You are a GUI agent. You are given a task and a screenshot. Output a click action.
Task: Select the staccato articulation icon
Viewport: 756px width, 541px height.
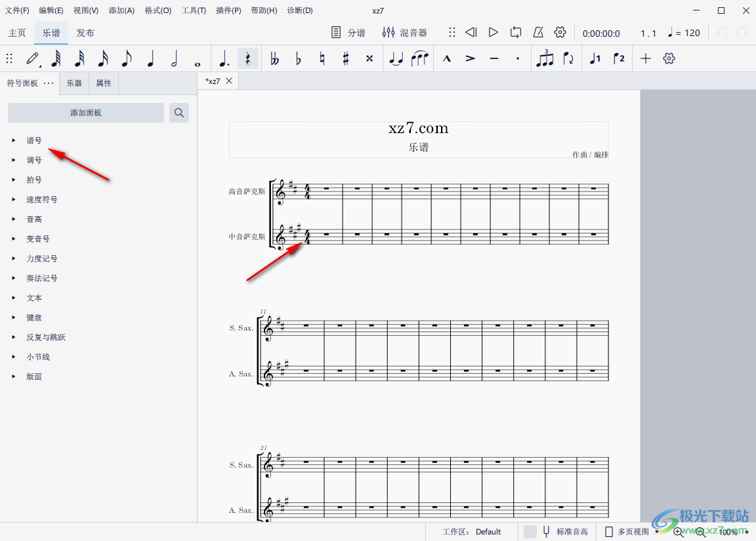(x=518, y=58)
